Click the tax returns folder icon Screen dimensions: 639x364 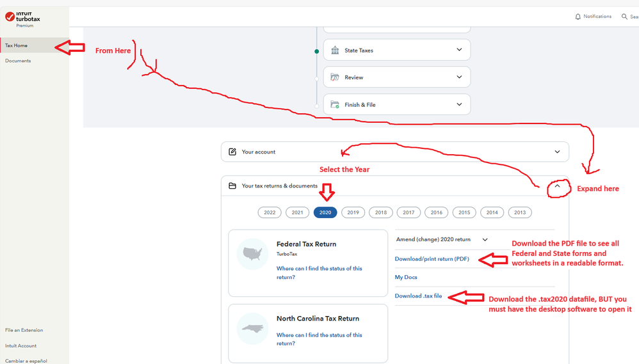[232, 186]
